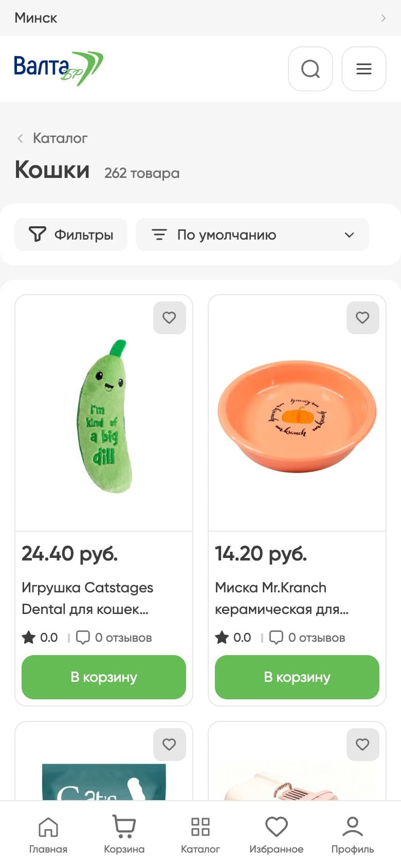
Task: Open the Фильтры filter button
Action: tap(71, 234)
